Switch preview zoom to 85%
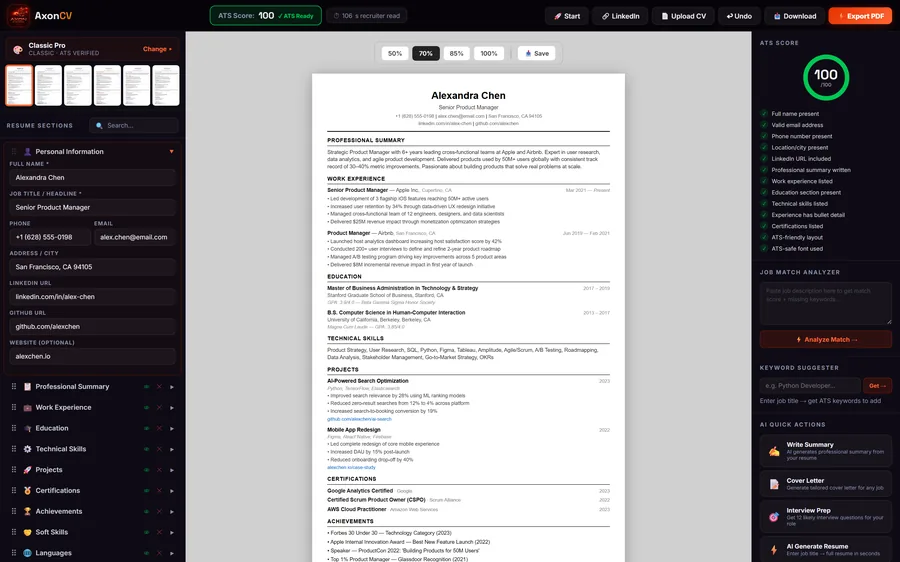The width and height of the screenshot is (900, 562). pos(456,53)
